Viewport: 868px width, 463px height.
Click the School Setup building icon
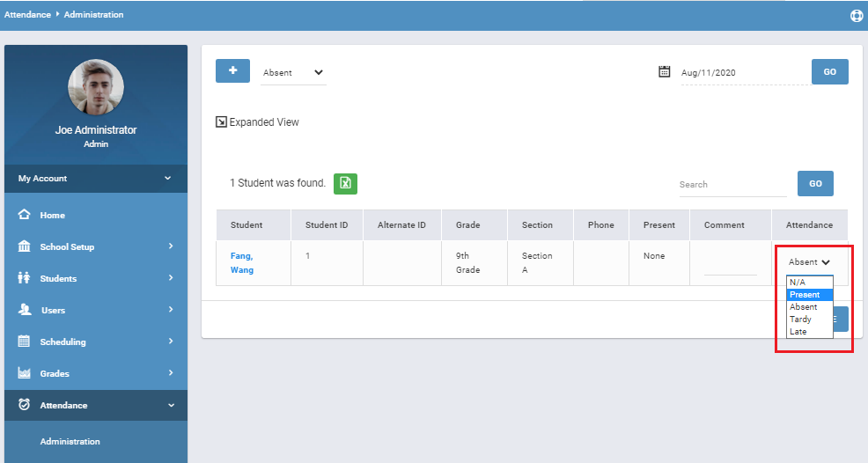[x=24, y=246]
